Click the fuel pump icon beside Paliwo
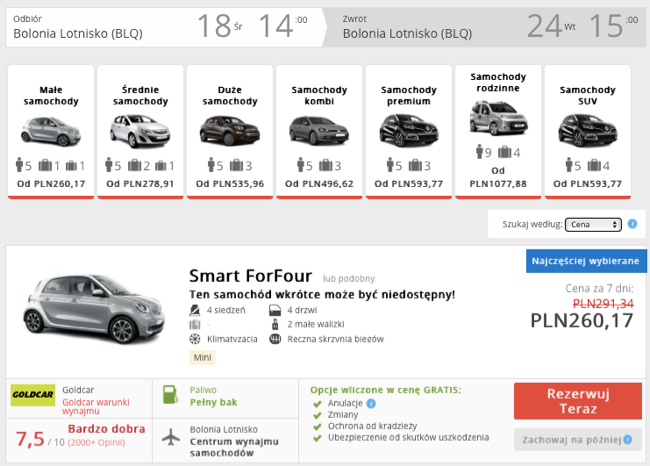The height and width of the screenshot is (466, 650). coord(170,395)
